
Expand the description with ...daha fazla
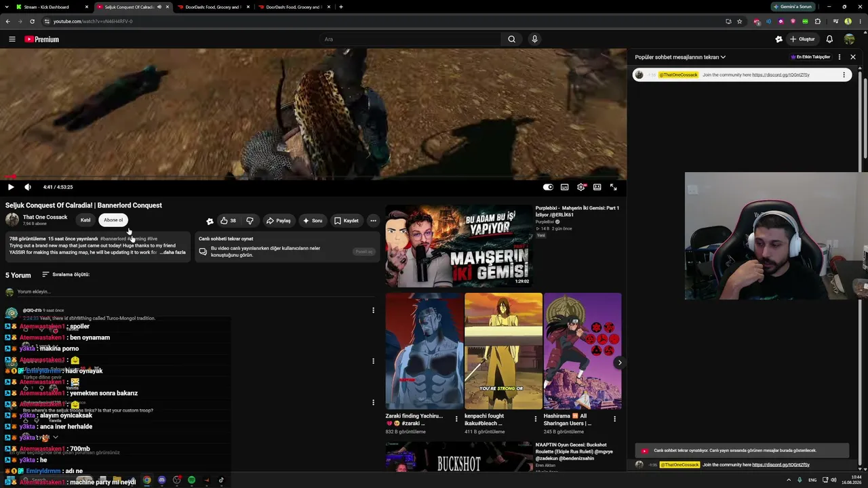(x=173, y=252)
